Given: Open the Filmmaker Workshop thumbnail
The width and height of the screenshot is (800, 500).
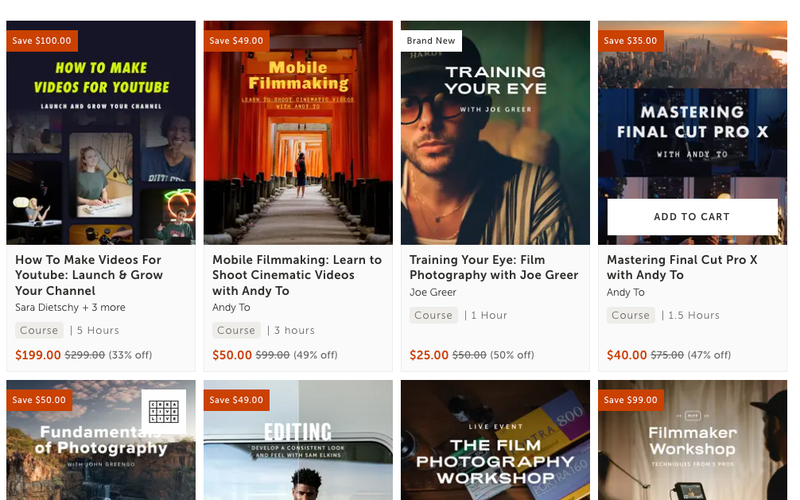Looking at the screenshot, I should 692,440.
